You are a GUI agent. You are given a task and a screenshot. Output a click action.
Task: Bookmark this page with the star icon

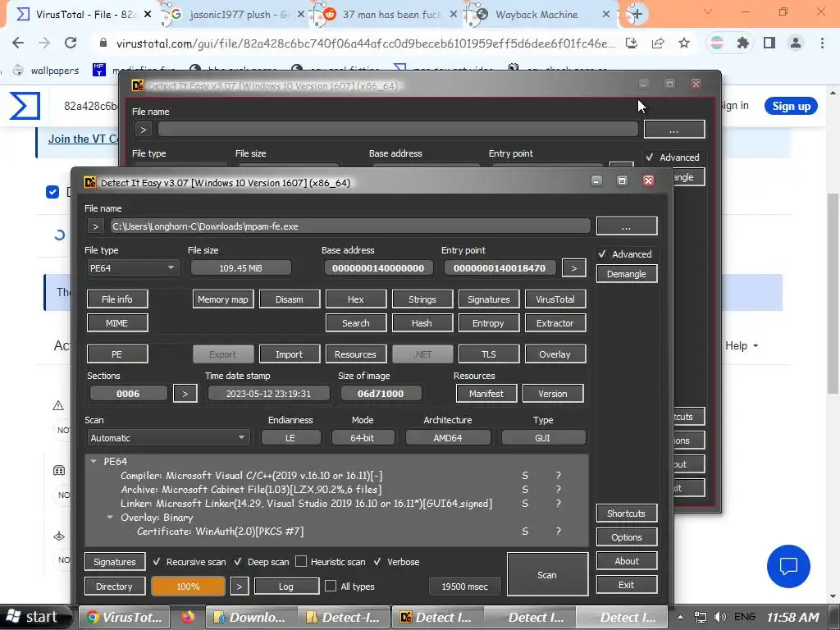click(x=684, y=43)
